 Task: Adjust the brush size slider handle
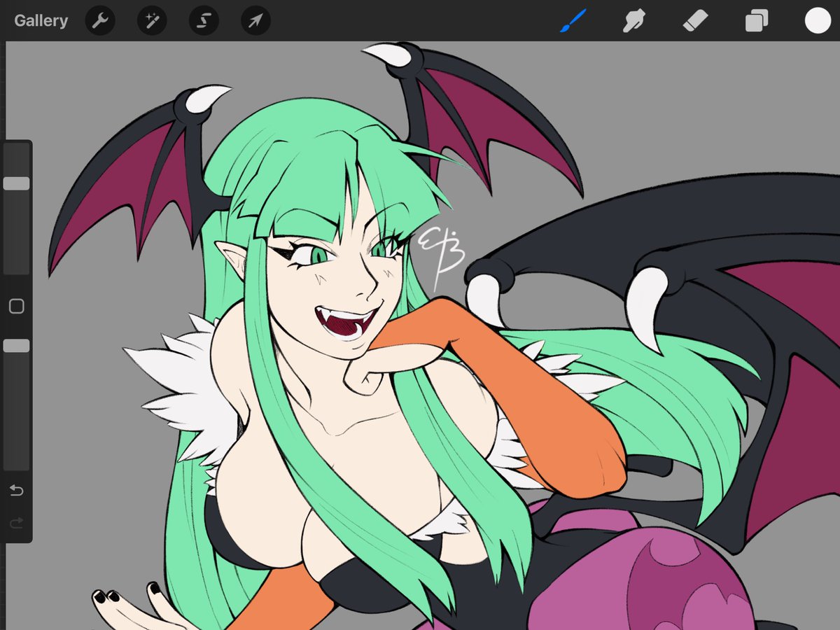coord(16,183)
